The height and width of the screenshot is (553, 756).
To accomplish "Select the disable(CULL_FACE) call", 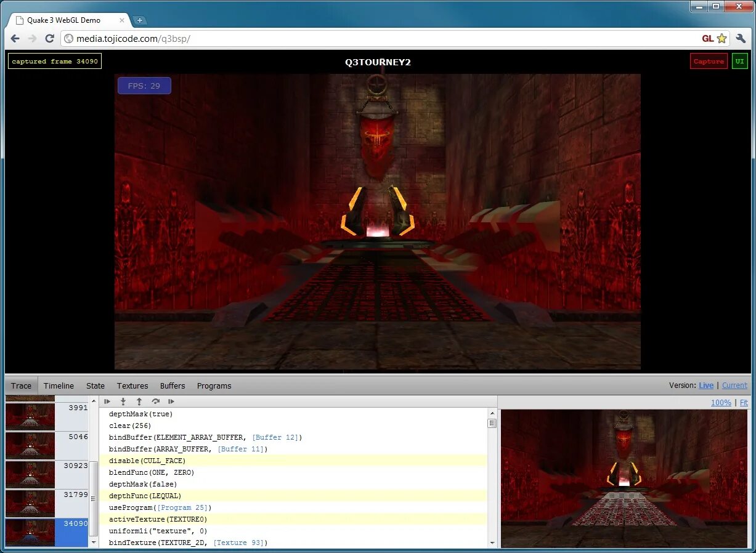I will coord(293,461).
